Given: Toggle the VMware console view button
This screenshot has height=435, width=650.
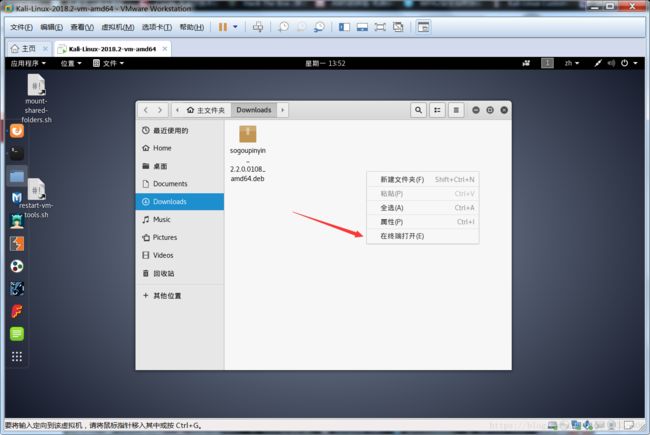Looking at the screenshot, I should coord(423,27).
